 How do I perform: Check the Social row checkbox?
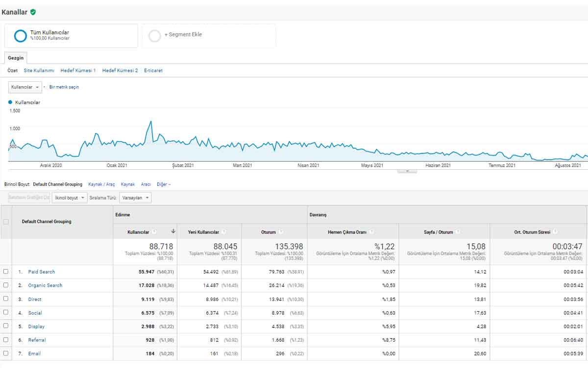[6, 312]
